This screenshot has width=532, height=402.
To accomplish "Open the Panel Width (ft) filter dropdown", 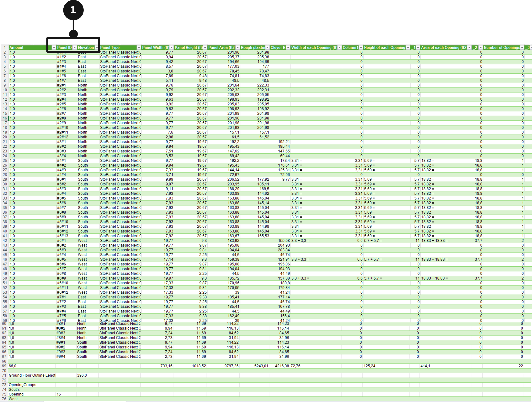I will click(172, 48).
